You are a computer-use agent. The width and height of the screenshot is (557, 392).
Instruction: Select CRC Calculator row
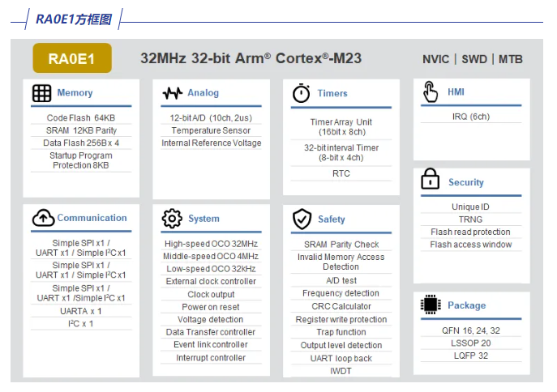341,306
